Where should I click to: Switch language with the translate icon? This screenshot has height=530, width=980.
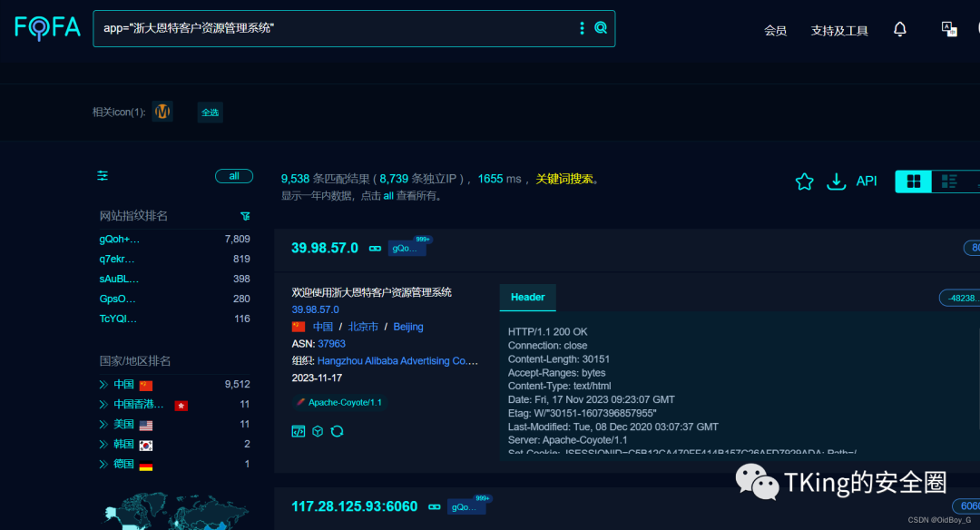[949, 29]
